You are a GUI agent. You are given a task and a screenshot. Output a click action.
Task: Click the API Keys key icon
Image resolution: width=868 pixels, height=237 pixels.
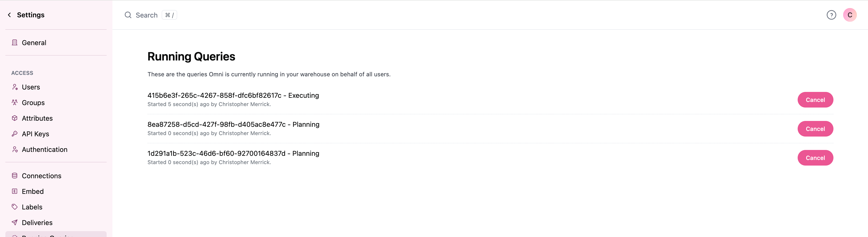15,134
